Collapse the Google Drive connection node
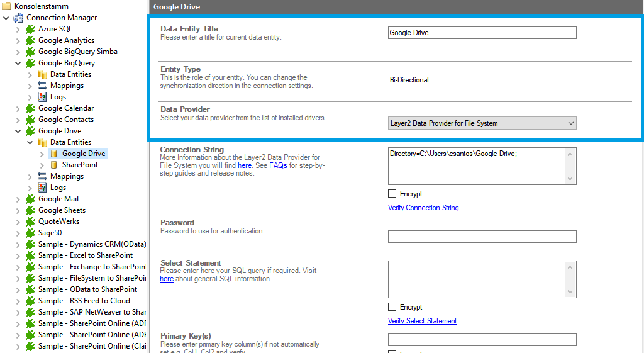Viewport: 644px width, 353px height. 18,131
